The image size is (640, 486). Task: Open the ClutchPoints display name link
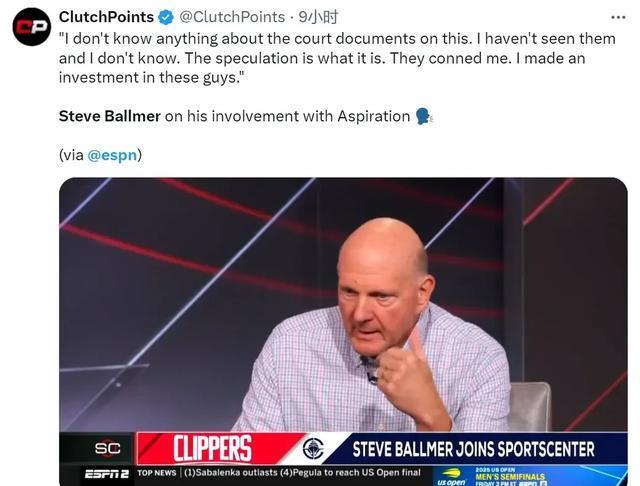click(106, 17)
